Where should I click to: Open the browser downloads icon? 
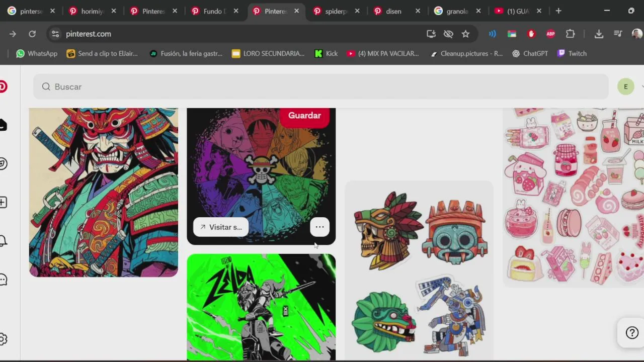tap(599, 34)
